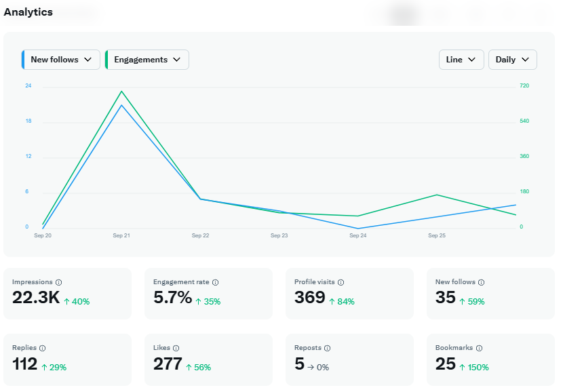563x392 pixels.
Task: Open the Line chart type dropdown
Action: coord(461,60)
